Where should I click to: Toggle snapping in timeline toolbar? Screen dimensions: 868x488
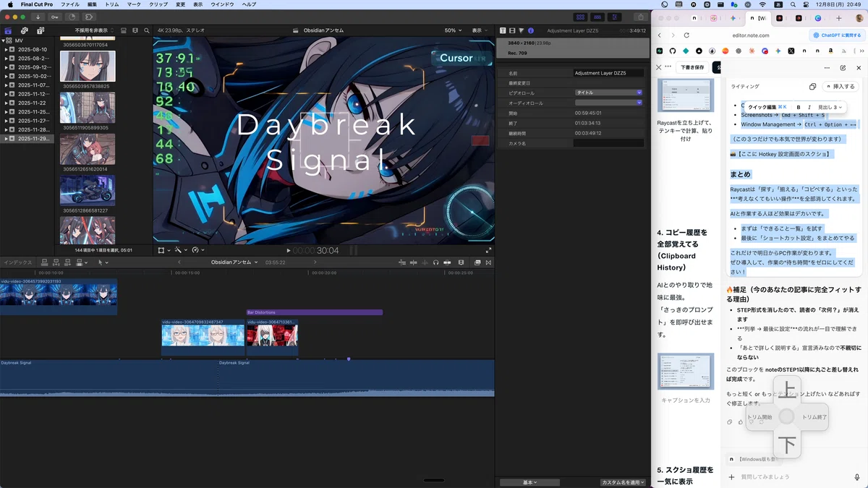(447, 262)
